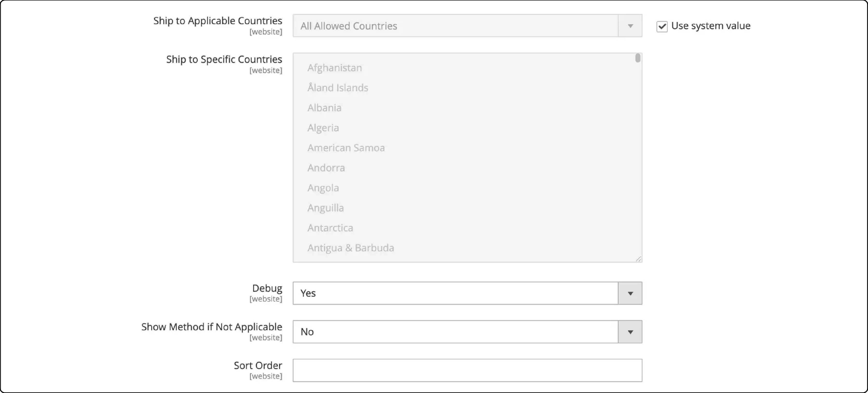Viewport: 868px width, 393px height.
Task: Click the Sort Order input field
Action: coord(467,370)
